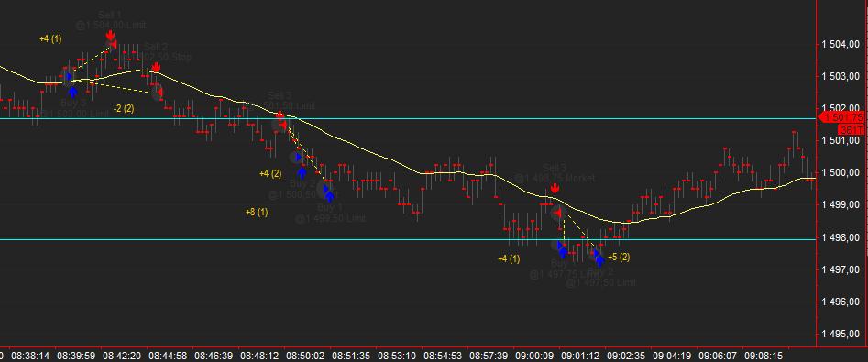Click the +4 (1) label near Sell 1
Screen dimensions: 868x362
(51, 38)
